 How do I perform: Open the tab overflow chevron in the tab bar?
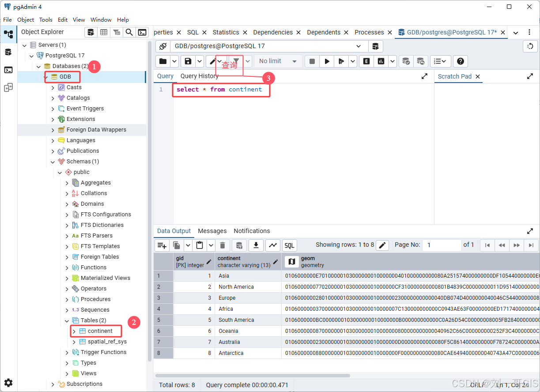(x=516, y=33)
